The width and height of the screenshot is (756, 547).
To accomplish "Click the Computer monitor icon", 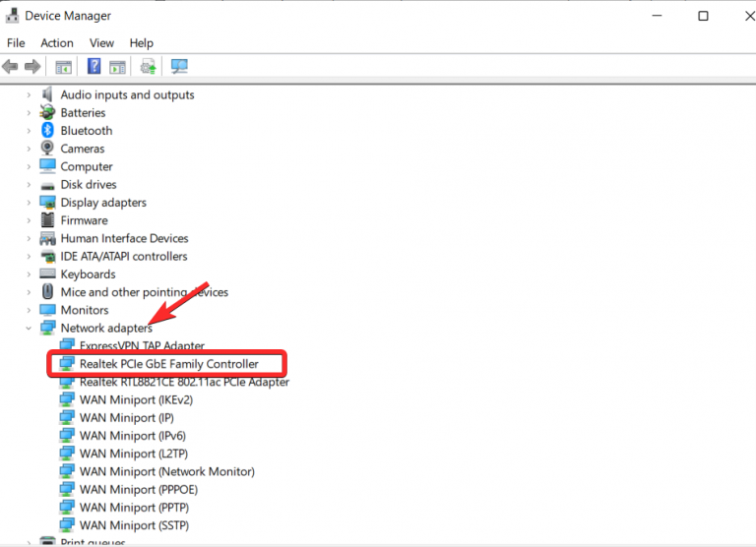I will 47,166.
